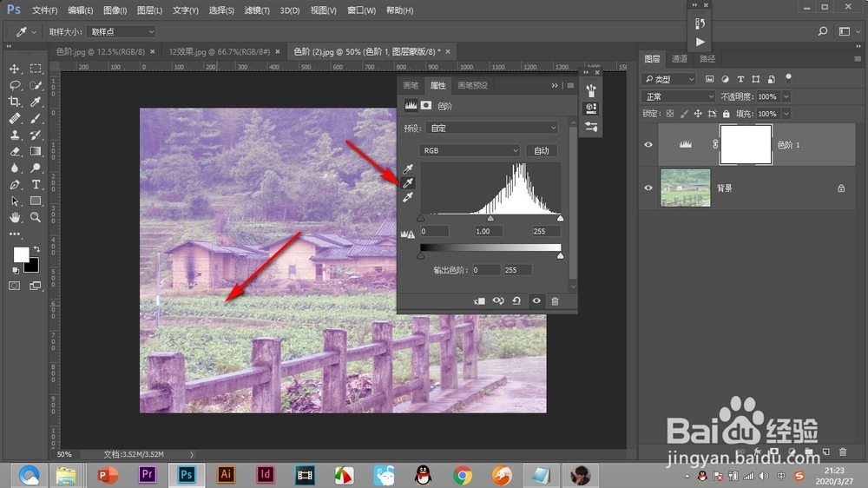The height and width of the screenshot is (488, 868).
Task: Select the Quick Selection tool
Action: pos(36,85)
